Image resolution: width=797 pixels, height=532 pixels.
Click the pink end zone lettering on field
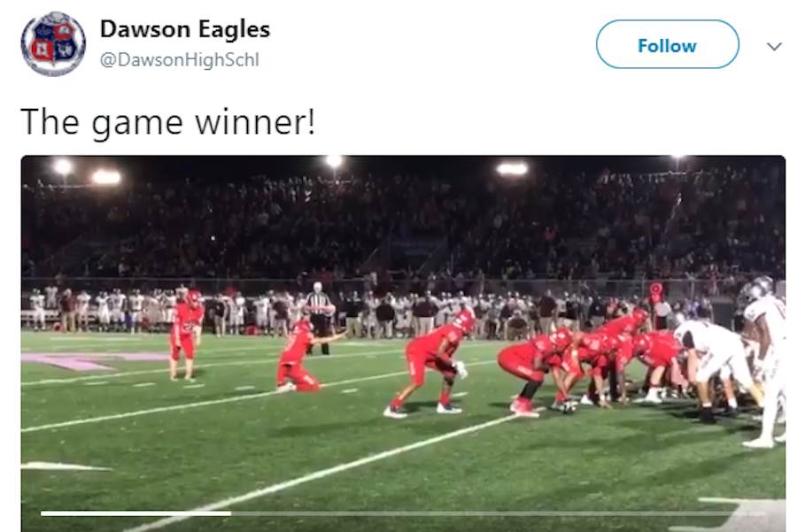tap(81, 360)
